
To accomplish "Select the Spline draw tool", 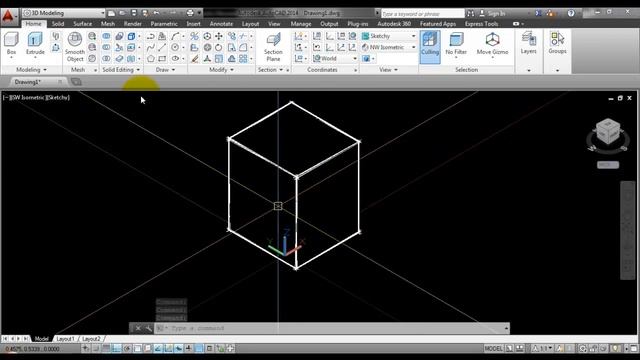I will click(151, 47).
